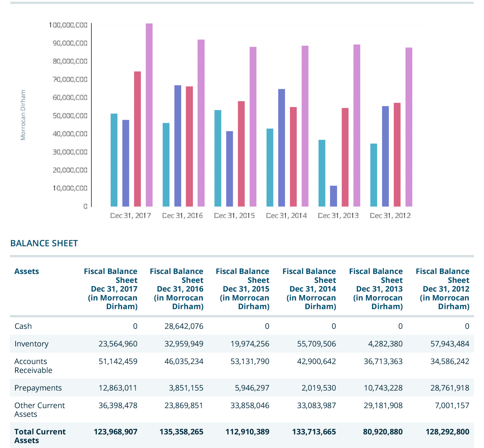Click the teal bar for Dec 31, 2015

[x=218, y=158]
